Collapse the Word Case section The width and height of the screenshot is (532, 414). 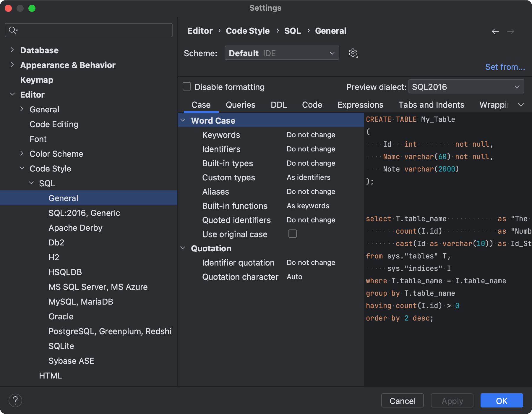(x=183, y=120)
